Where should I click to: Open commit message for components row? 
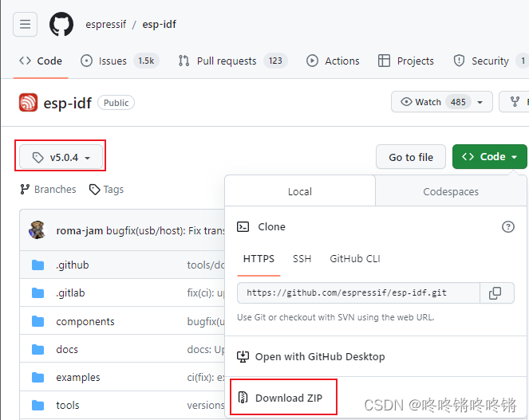tap(206, 321)
